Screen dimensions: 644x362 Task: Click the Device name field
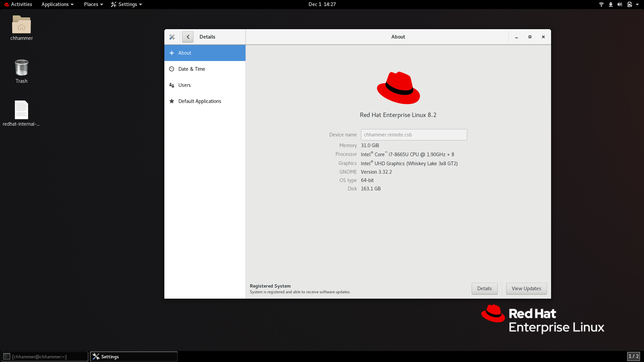tap(414, 135)
